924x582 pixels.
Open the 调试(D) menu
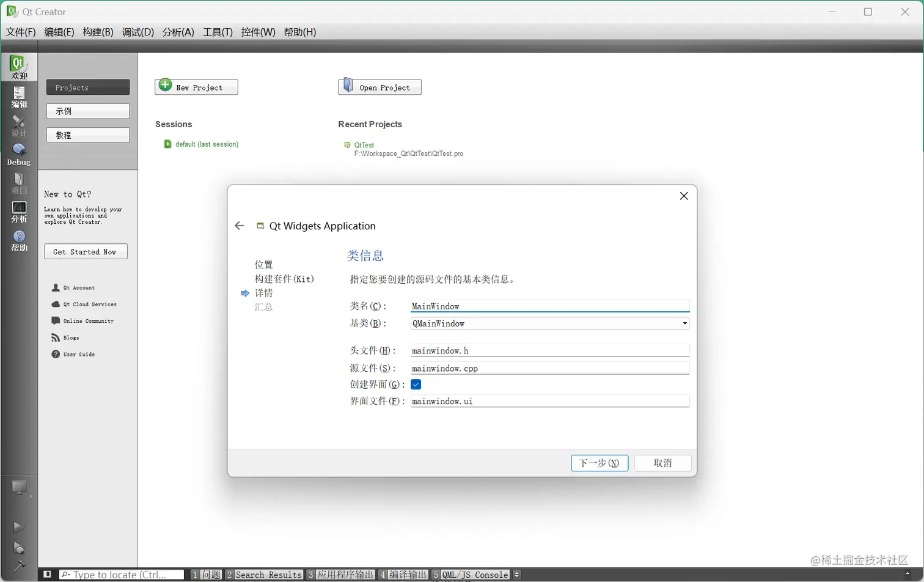138,32
